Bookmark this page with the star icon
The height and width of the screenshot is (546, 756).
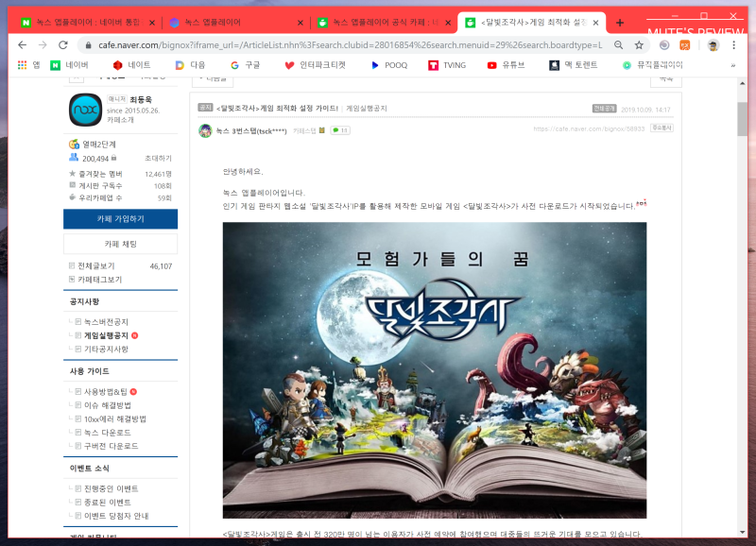click(x=639, y=44)
